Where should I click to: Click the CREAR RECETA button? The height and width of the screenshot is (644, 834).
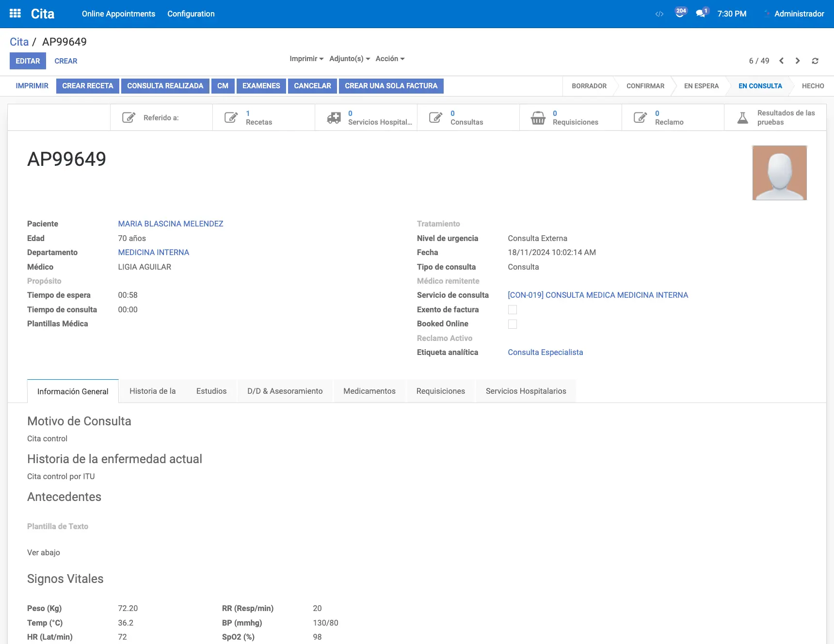88,86
